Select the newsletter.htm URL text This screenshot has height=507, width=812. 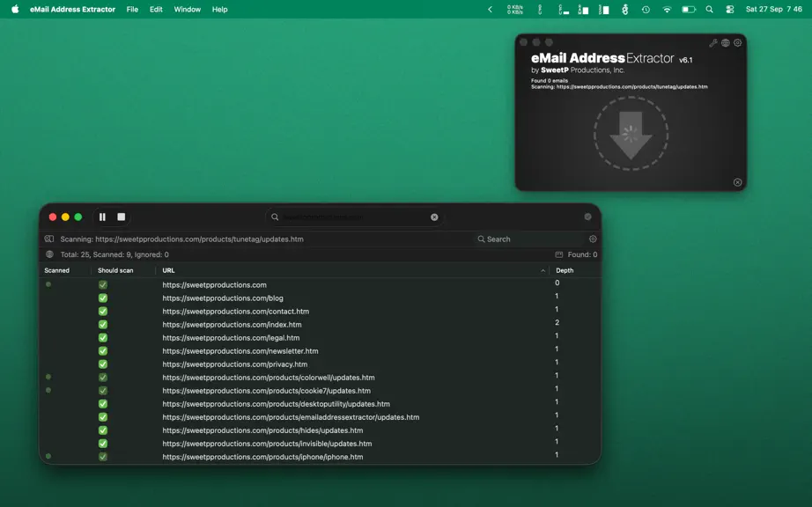(240, 350)
